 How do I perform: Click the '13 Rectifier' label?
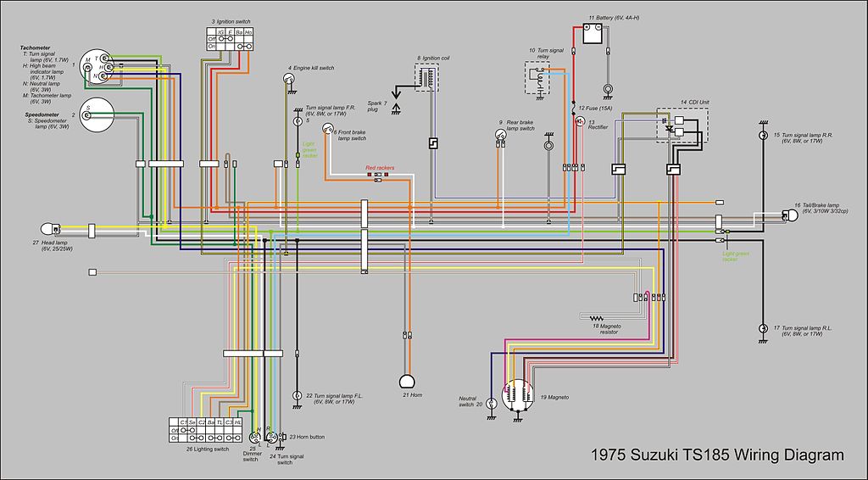(x=598, y=125)
